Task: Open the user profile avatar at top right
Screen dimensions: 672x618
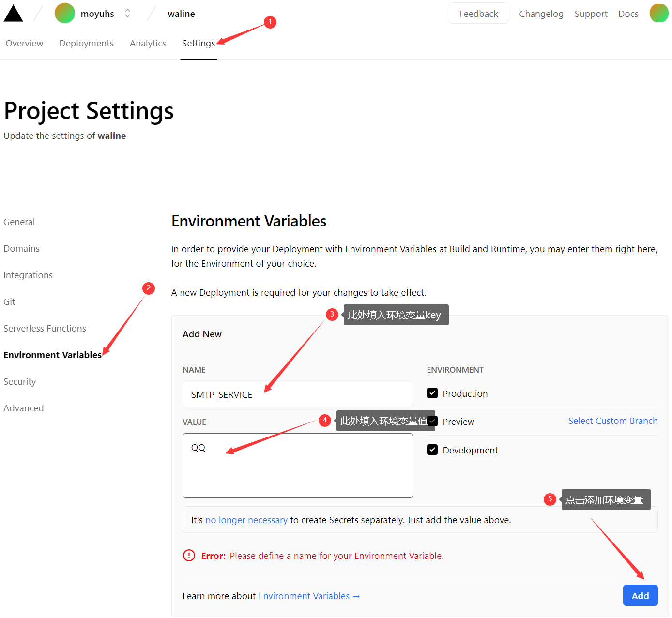Action: (659, 13)
